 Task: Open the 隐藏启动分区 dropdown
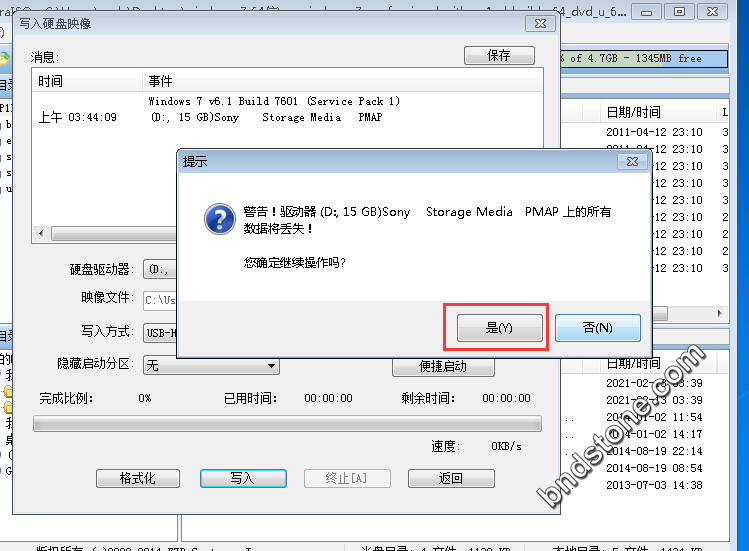[211, 366]
